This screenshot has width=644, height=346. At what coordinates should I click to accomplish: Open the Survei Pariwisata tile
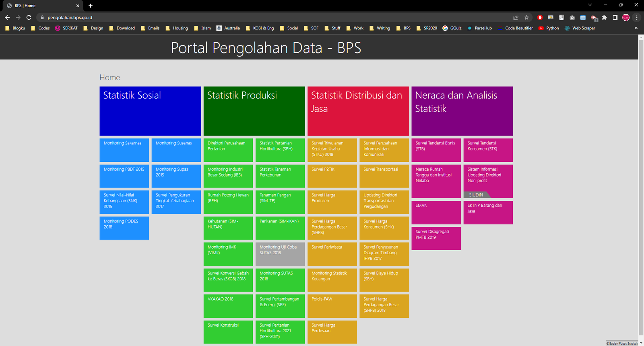332,254
